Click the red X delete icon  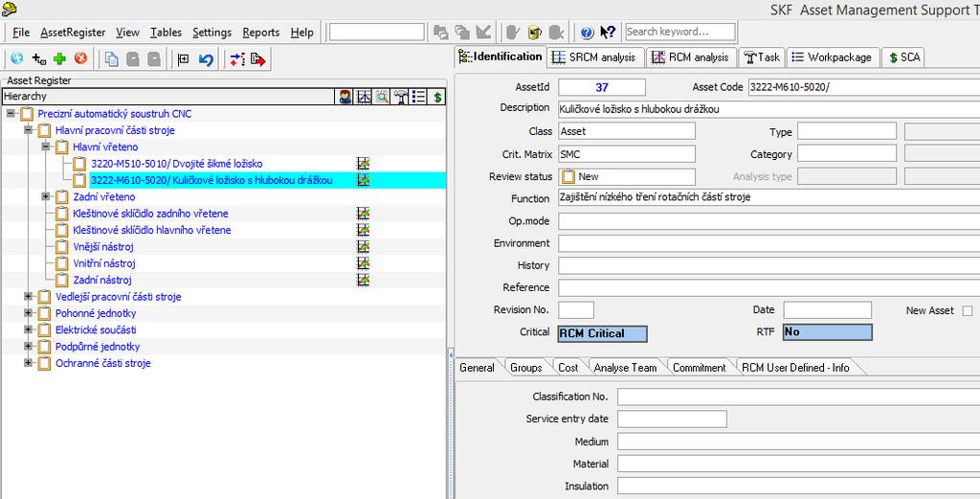click(80, 58)
